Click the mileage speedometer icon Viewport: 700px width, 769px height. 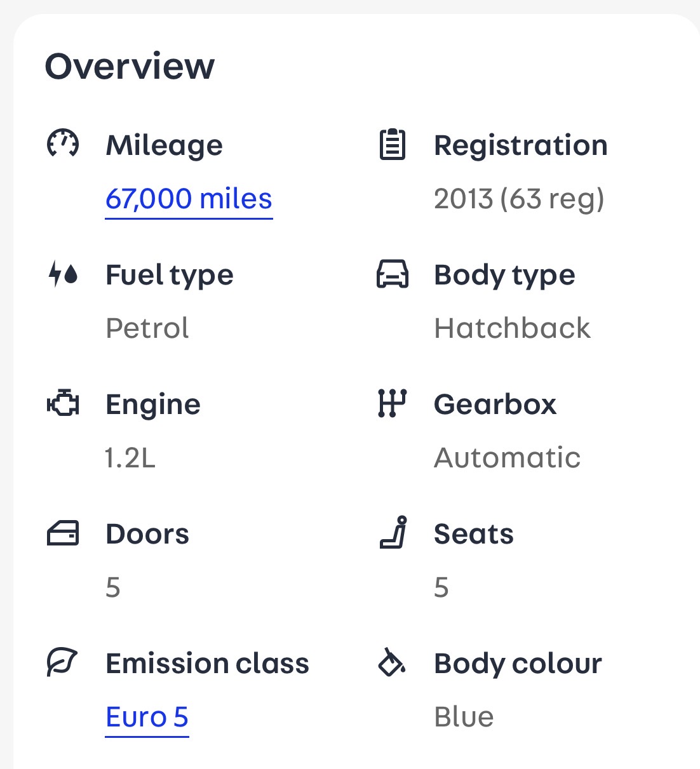[x=63, y=144]
